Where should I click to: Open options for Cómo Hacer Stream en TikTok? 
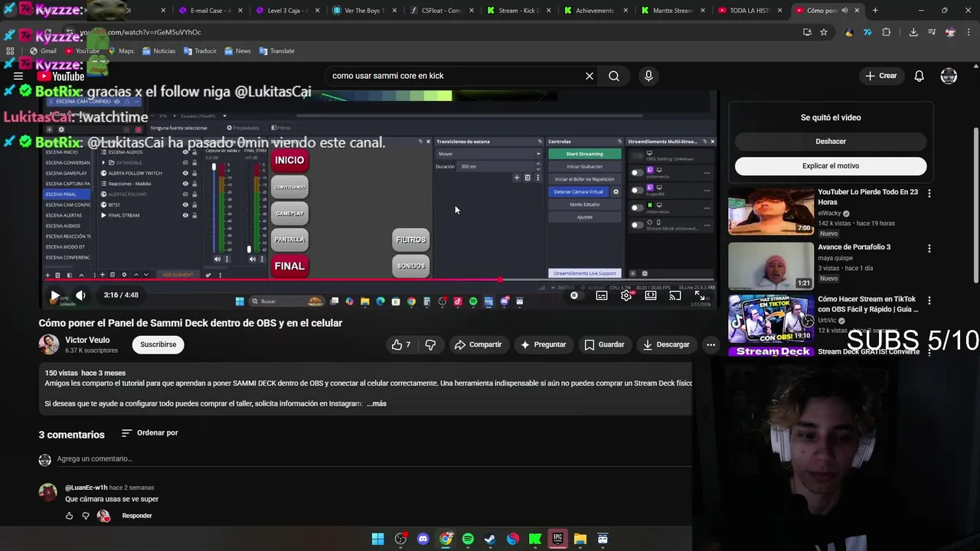(x=929, y=301)
